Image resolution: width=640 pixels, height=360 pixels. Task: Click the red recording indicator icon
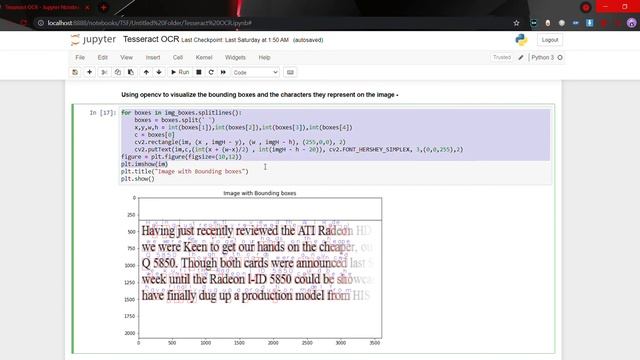click(586, 7)
